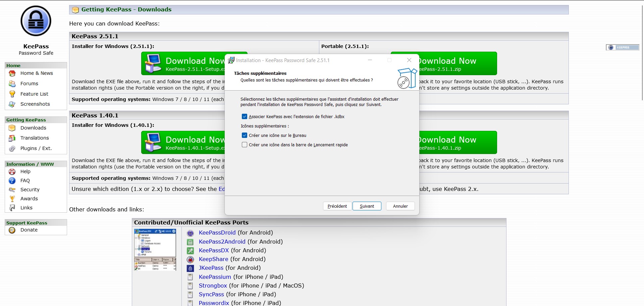Click the FAQ question mark icon
Viewport: 644px width, 306px height.
click(12, 181)
